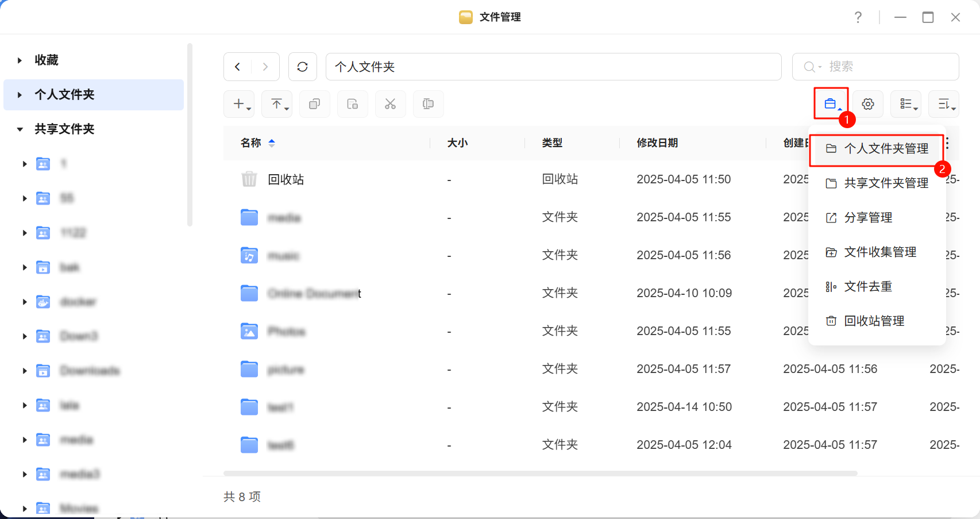
Task: Choose 文件去重 in the dropdown menu
Action: 868,287
